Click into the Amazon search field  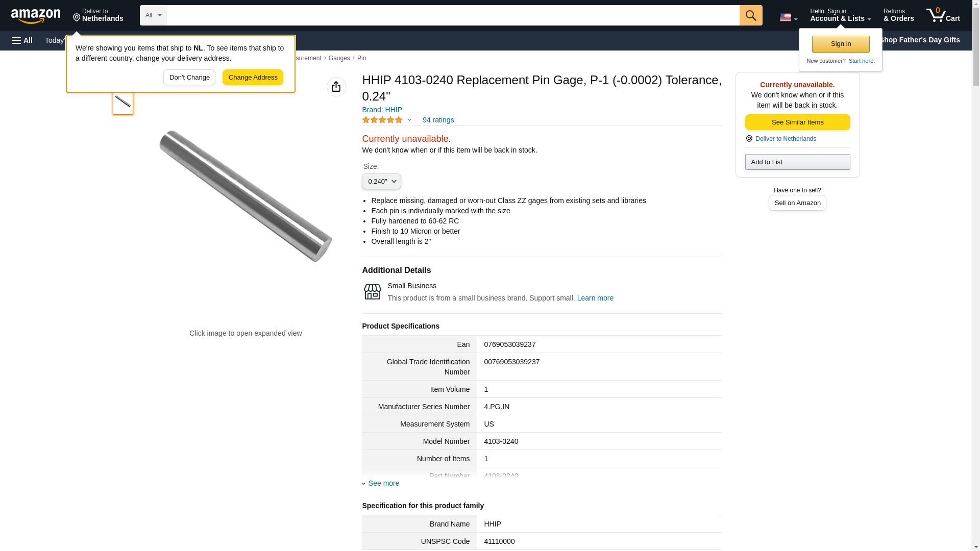(x=452, y=15)
